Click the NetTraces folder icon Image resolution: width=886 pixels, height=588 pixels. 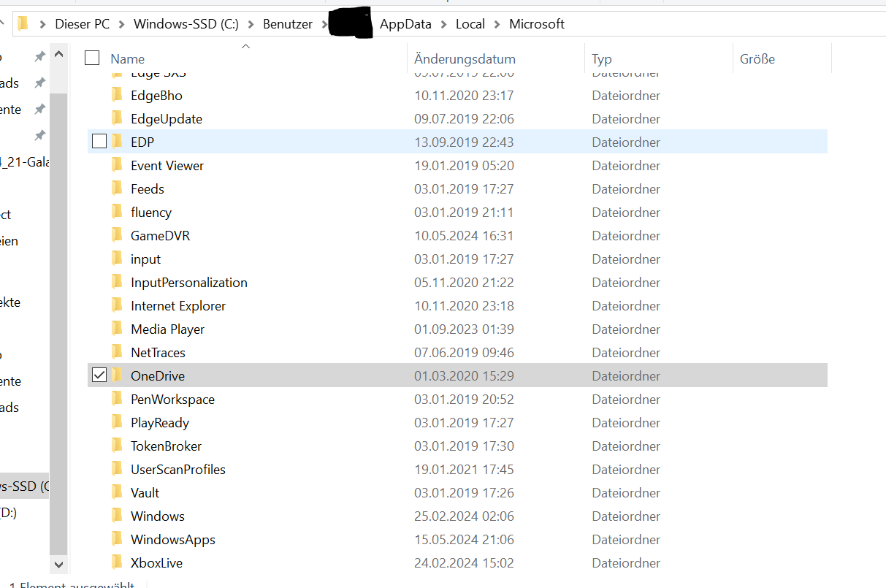click(117, 352)
